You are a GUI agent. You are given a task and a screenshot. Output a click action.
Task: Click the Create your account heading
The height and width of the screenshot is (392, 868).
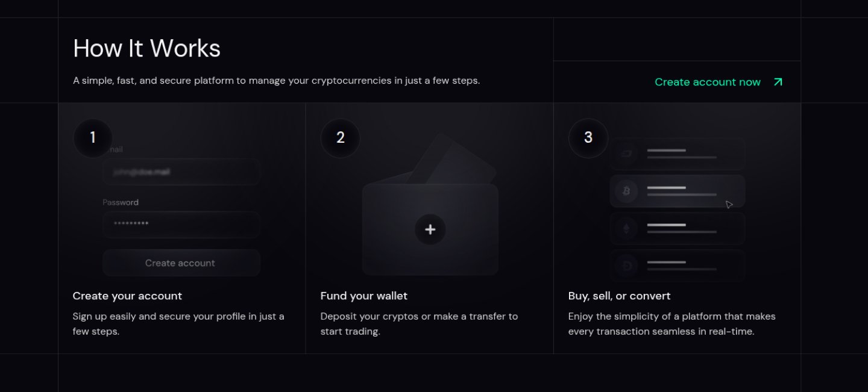[127, 296]
